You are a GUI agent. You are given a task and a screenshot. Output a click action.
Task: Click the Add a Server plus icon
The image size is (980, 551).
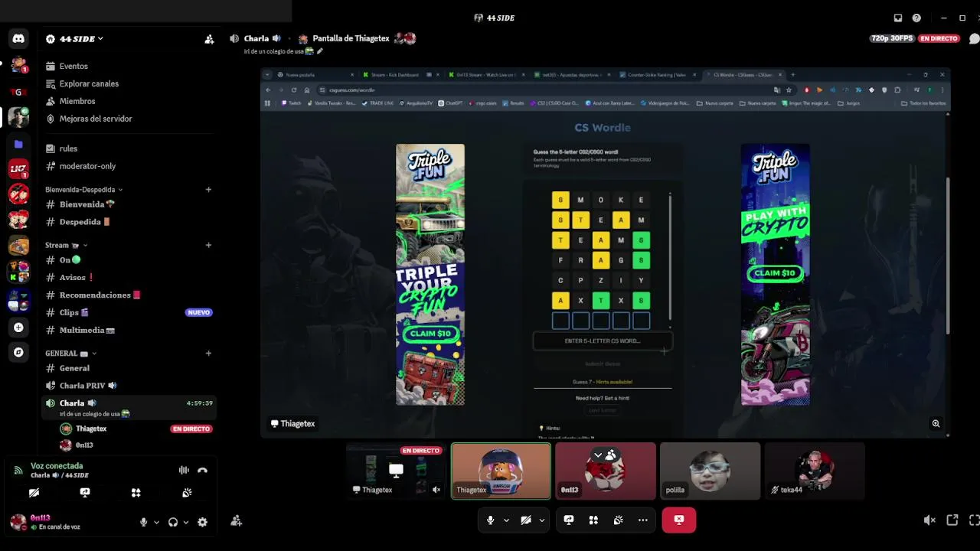click(x=18, y=328)
